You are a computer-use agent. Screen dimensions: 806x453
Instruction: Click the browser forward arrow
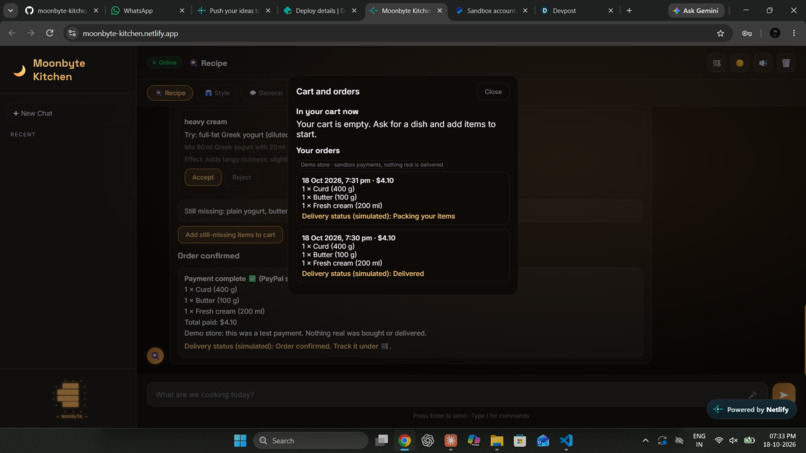click(x=31, y=33)
